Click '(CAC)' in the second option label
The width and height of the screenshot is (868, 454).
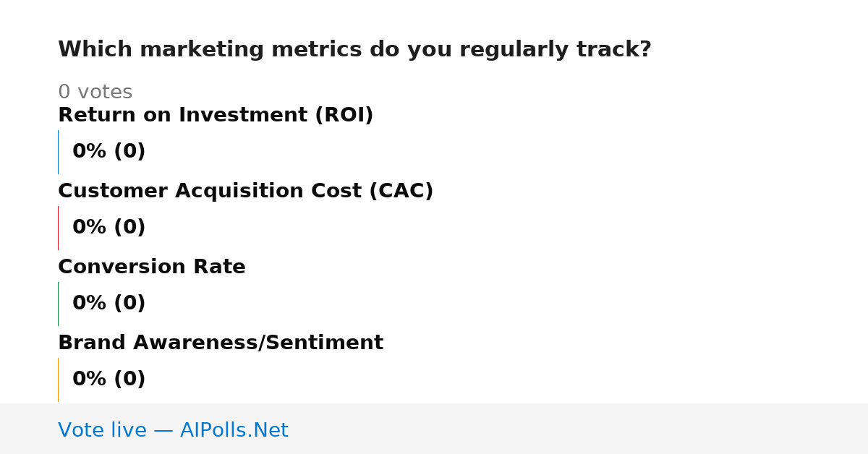coord(401,192)
